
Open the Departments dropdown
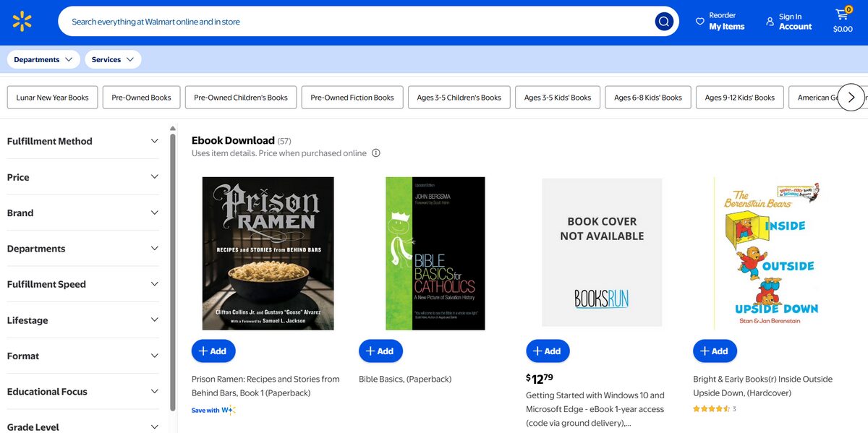pos(43,59)
